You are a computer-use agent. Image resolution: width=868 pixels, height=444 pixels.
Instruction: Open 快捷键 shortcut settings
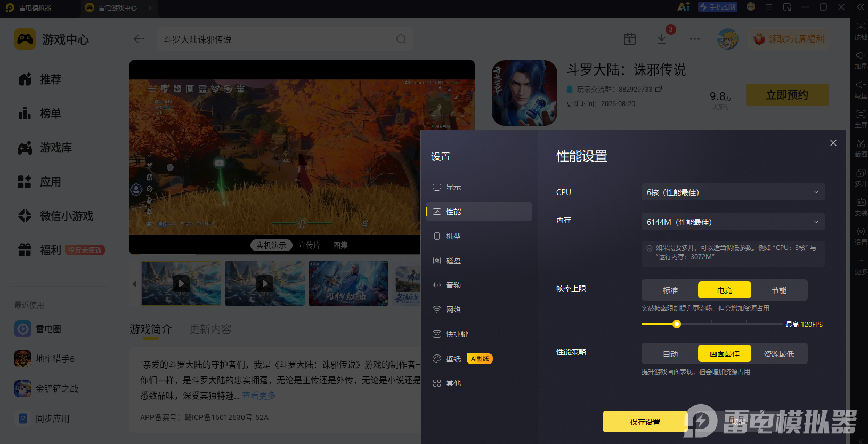click(x=479, y=334)
